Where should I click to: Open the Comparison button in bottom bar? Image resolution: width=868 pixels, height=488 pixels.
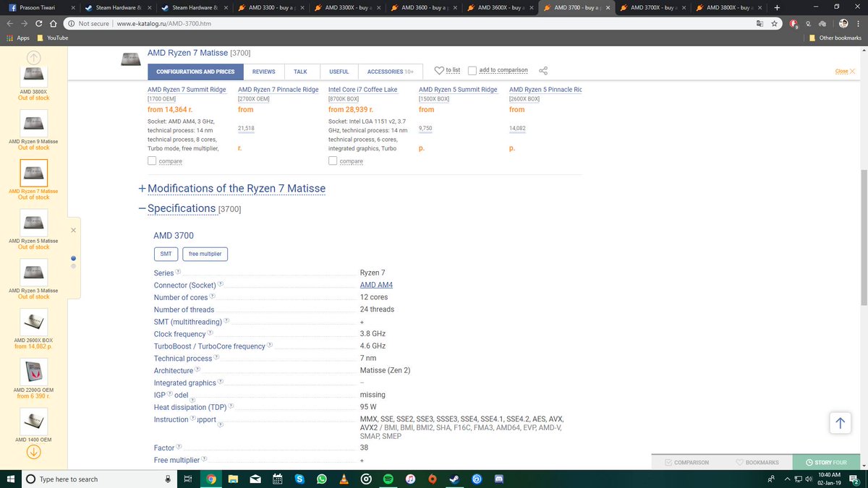tap(687, 462)
